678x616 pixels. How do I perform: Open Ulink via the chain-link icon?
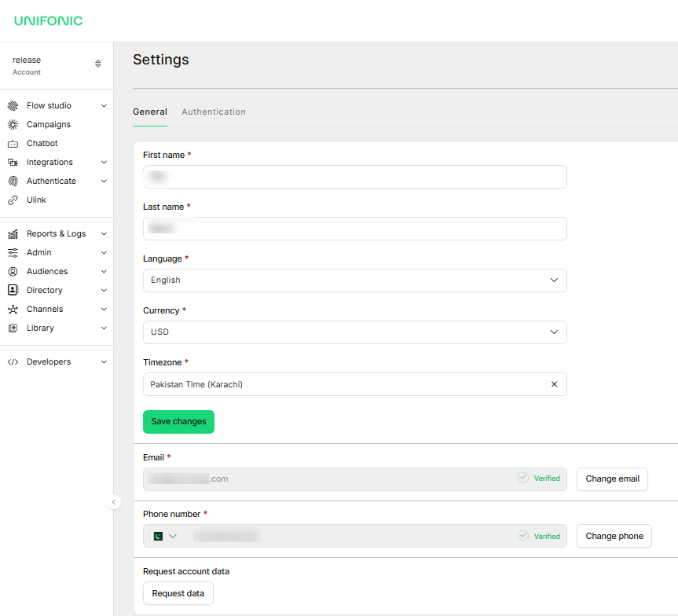click(13, 200)
